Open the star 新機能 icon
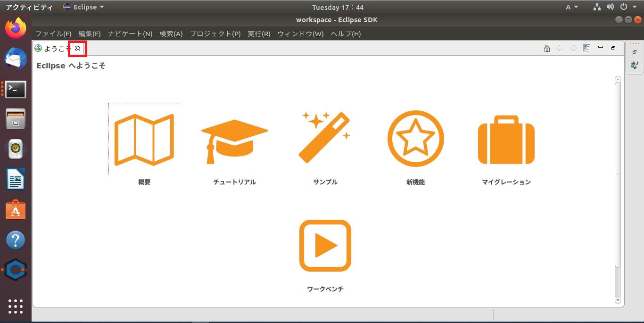 click(x=415, y=138)
